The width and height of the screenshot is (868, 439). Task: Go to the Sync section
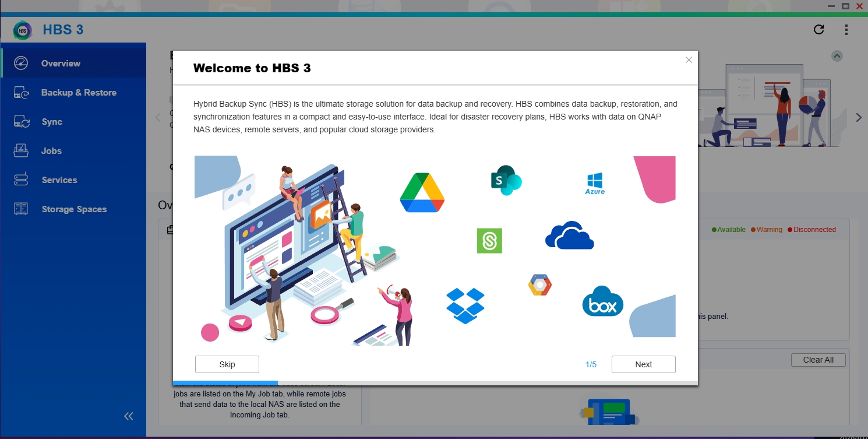pos(73,122)
